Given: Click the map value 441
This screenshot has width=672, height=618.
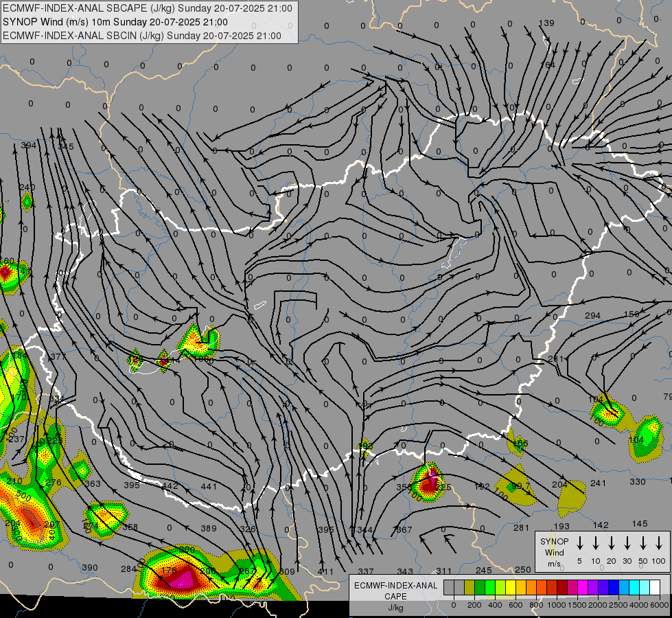Looking at the screenshot, I should click(209, 486).
